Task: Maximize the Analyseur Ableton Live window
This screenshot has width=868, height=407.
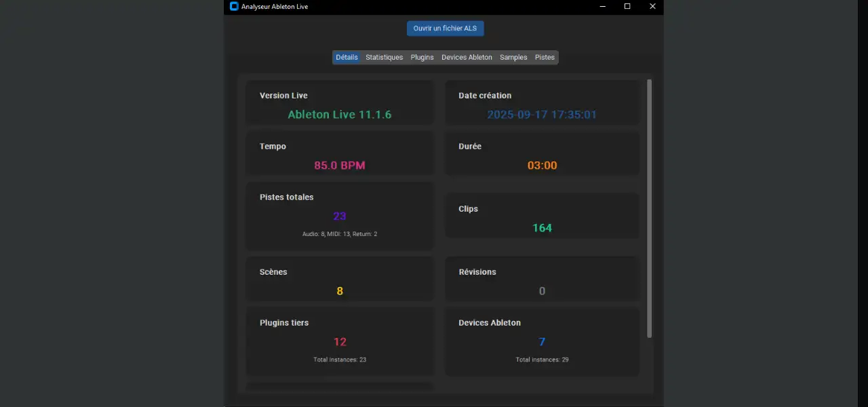Action: pos(627,7)
